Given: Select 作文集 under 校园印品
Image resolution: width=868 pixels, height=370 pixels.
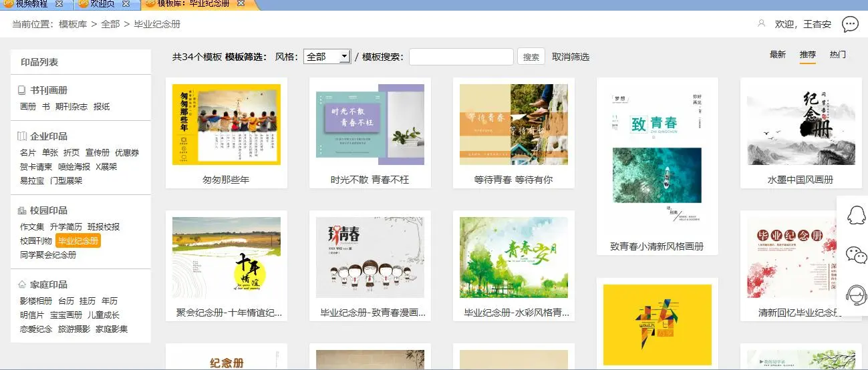Looking at the screenshot, I should 32,227.
